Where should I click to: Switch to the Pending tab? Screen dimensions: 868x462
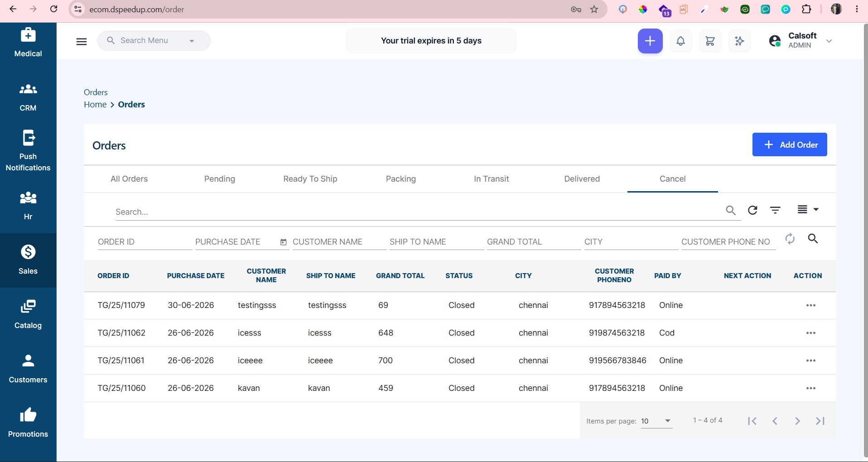(220, 179)
